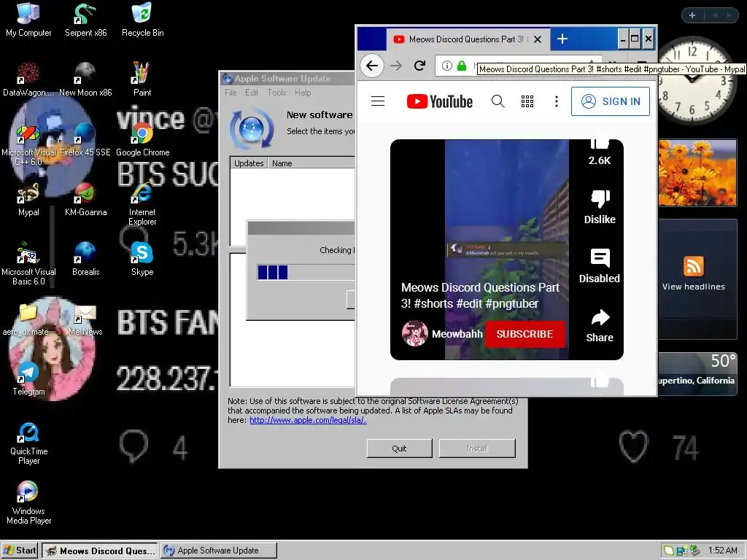Open the Windows Start menu

click(x=20, y=550)
